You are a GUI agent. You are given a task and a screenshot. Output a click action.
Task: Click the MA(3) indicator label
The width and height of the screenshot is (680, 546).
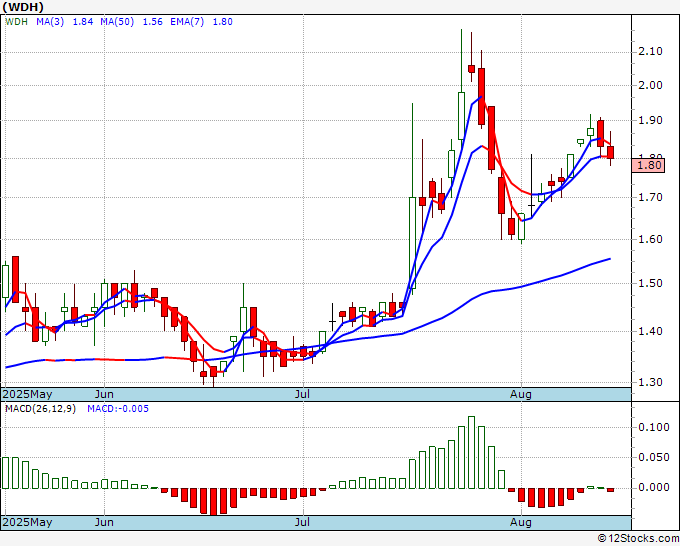[x=50, y=22]
